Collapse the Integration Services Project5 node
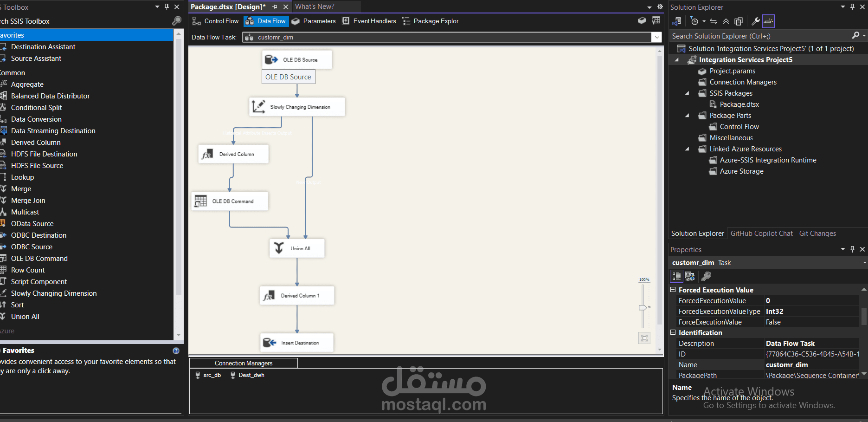 click(677, 60)
